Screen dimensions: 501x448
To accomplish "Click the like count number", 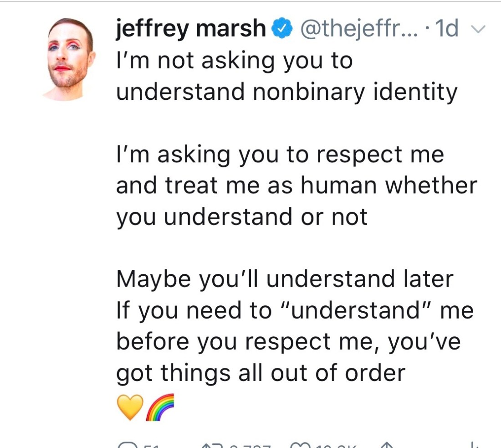I will 336,446.
